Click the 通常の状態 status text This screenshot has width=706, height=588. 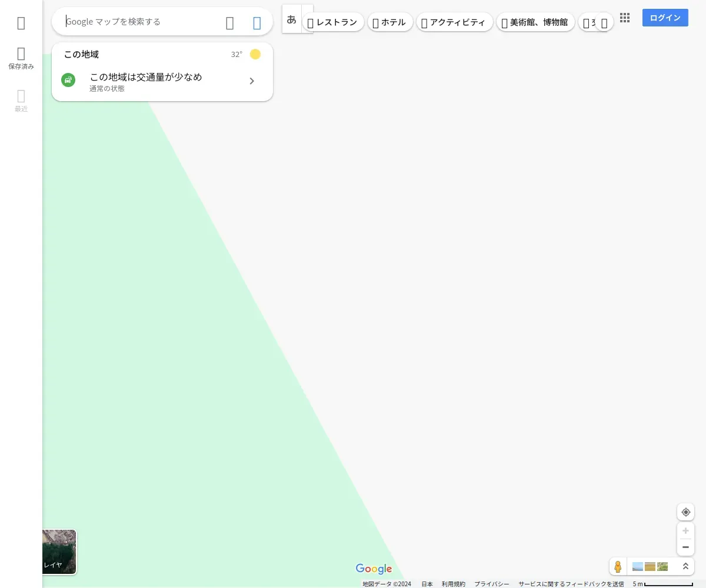(x=107, y=89)
